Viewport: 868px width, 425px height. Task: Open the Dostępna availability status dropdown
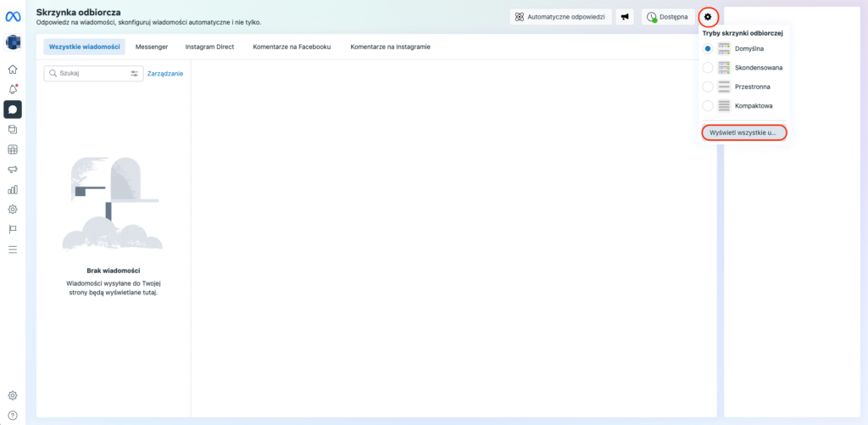[x=667, y=17]
